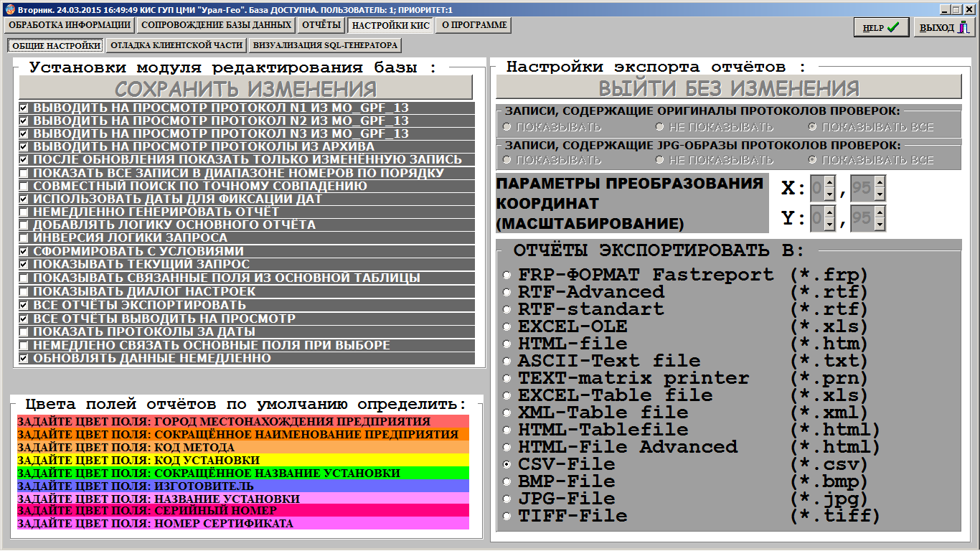Switch to ОТЧЁТЫ tab
The height and width of the screenshot is (551, 980).
[321, 24]
